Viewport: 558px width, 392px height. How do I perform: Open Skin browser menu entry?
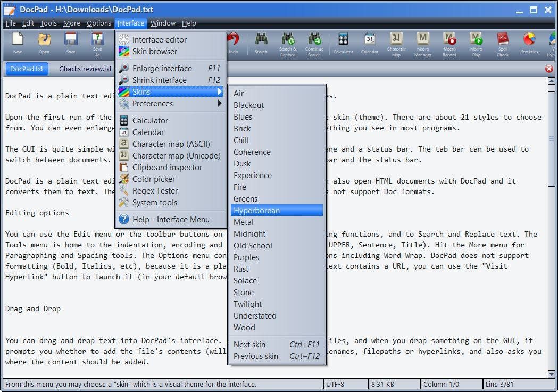coord(171,51)
